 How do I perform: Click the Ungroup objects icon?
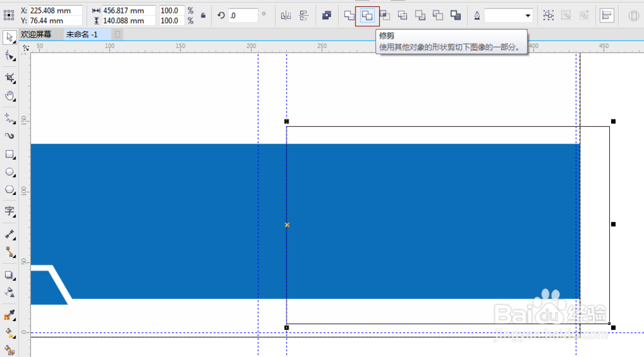[x=566, y=15]
